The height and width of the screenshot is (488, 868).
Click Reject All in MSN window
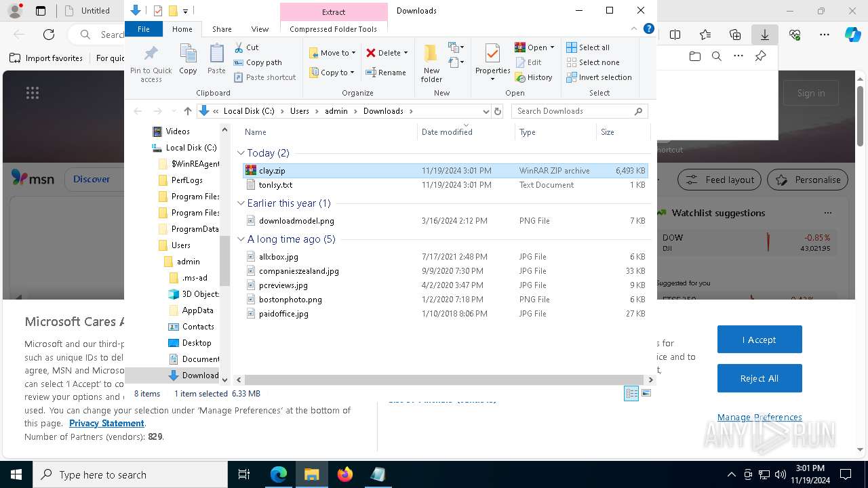(x=759, y=378)
